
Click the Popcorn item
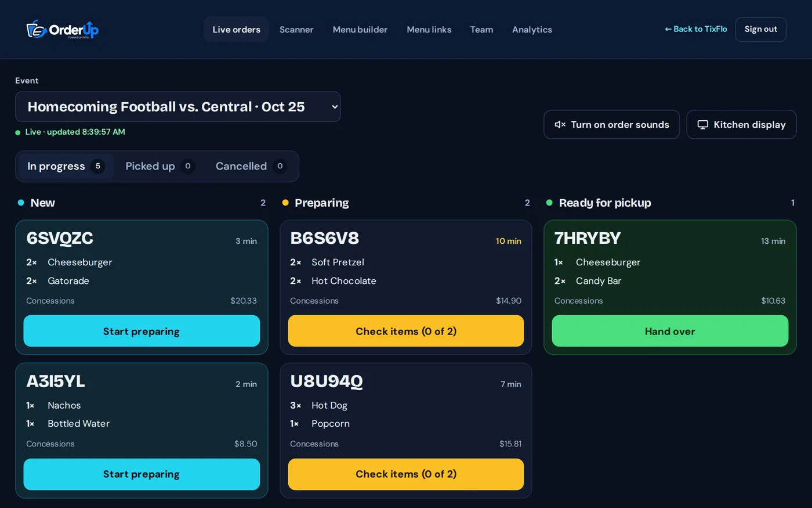pyautogui.click(x=331, y=424)
